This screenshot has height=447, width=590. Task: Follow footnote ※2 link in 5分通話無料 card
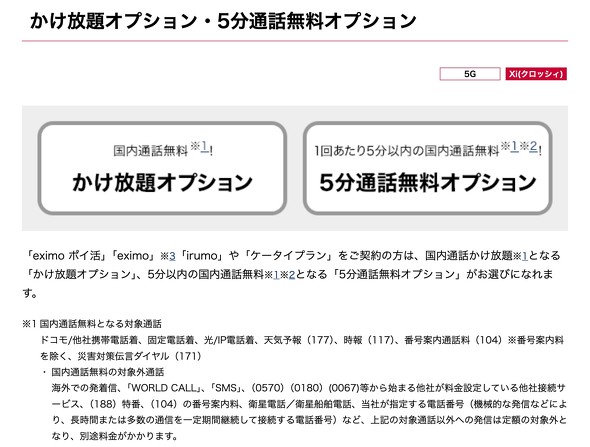(533, 146)
